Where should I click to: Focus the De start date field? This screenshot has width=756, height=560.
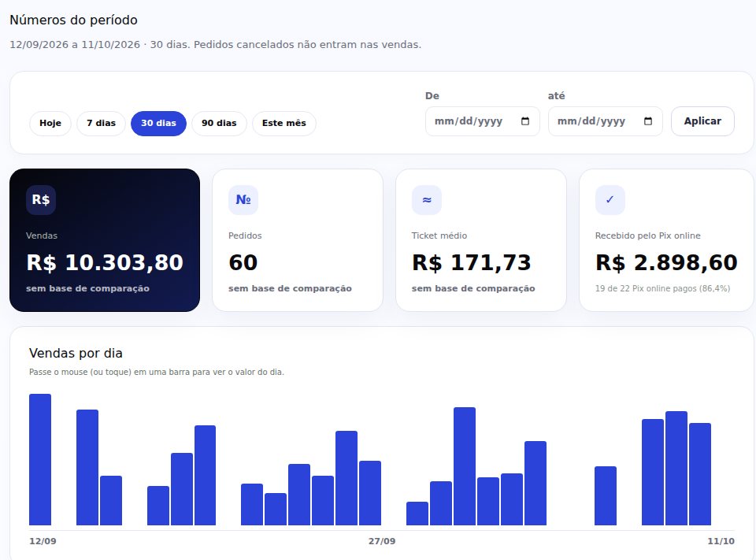(x=482, y=121)
